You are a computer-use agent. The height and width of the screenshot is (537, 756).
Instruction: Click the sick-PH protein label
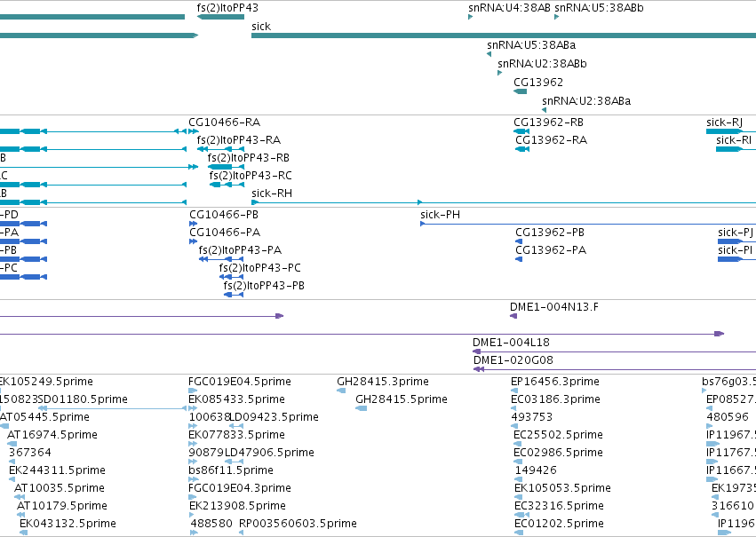click(440, 214)
